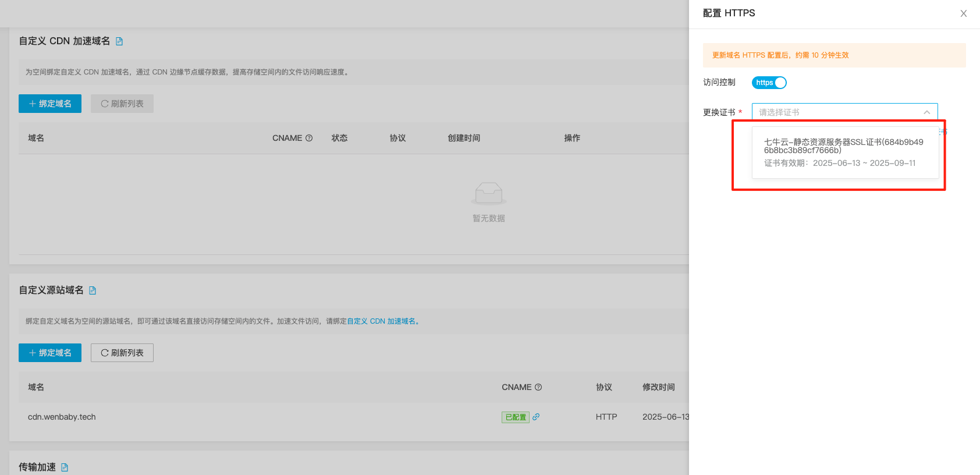980x475 pixels.
Task: Collapse dropdown using its chevron arrow
Action: pos(926,112)
